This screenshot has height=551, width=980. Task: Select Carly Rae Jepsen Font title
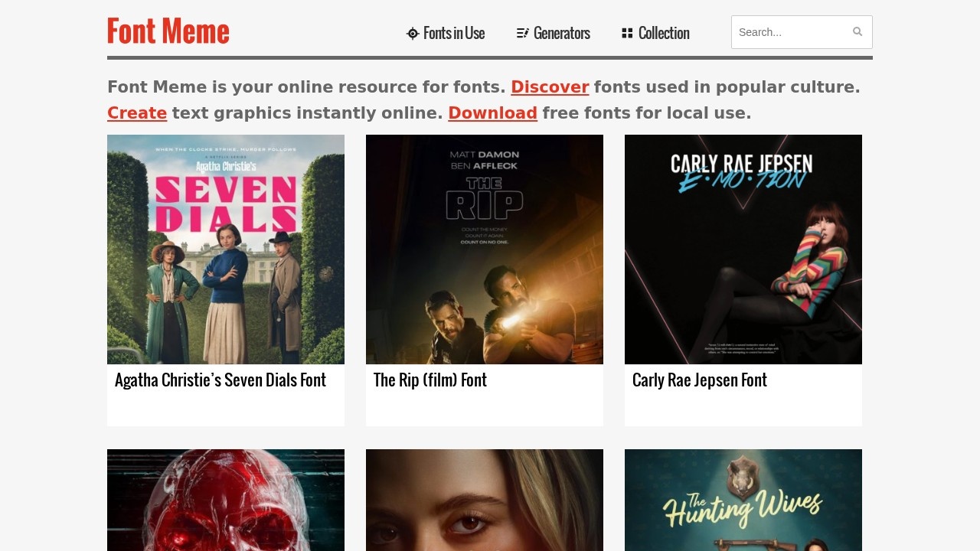click(x=700, y=380)
